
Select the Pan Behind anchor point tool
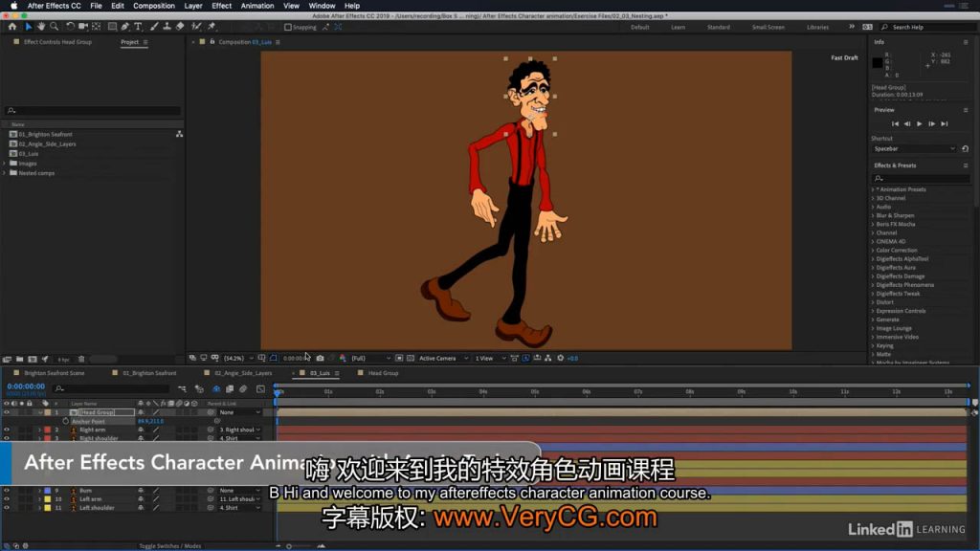pos(97,27)
